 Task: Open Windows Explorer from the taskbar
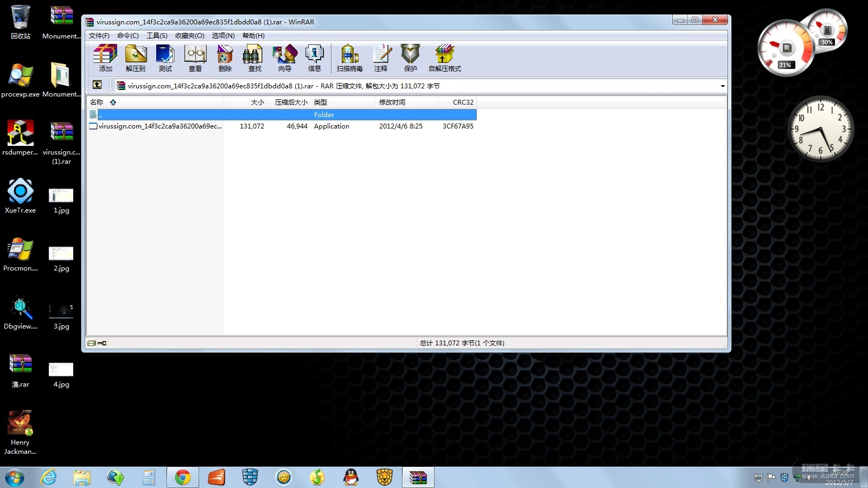(x=82, y=477)
